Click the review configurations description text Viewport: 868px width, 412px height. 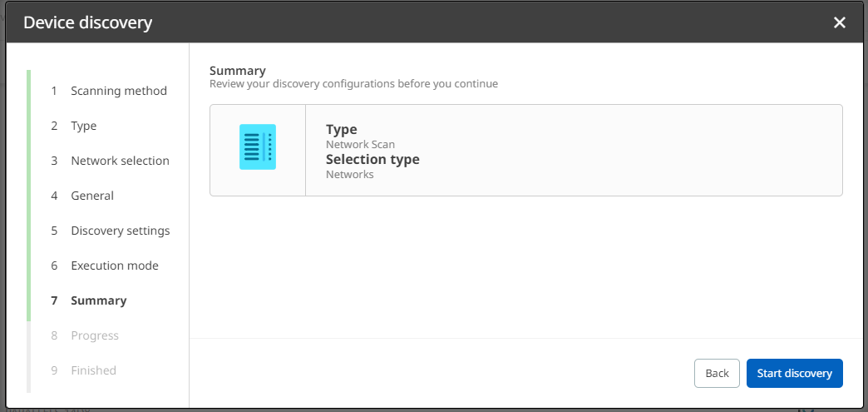click(x=353, y=84)
